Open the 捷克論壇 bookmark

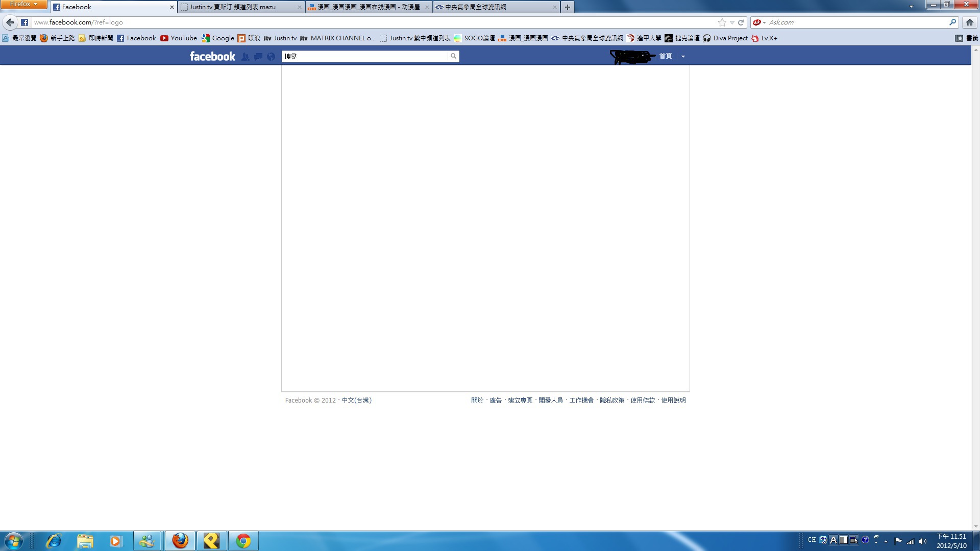682,38
